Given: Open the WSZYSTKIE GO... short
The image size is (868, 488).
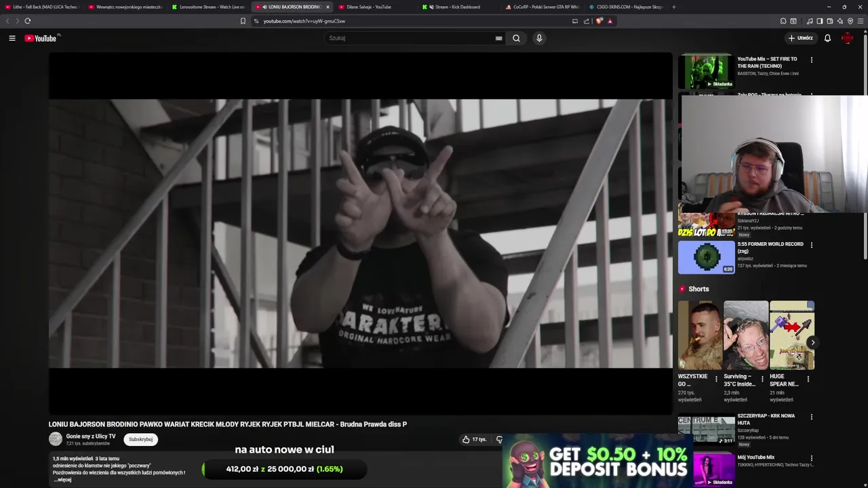Looking at the screenshot, I should click(700, 335).
